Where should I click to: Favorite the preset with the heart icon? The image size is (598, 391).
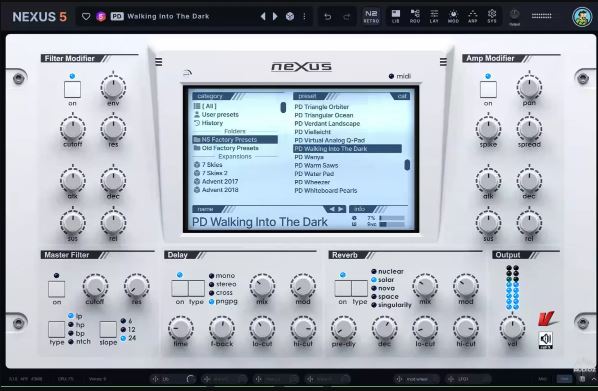(86, 16)
